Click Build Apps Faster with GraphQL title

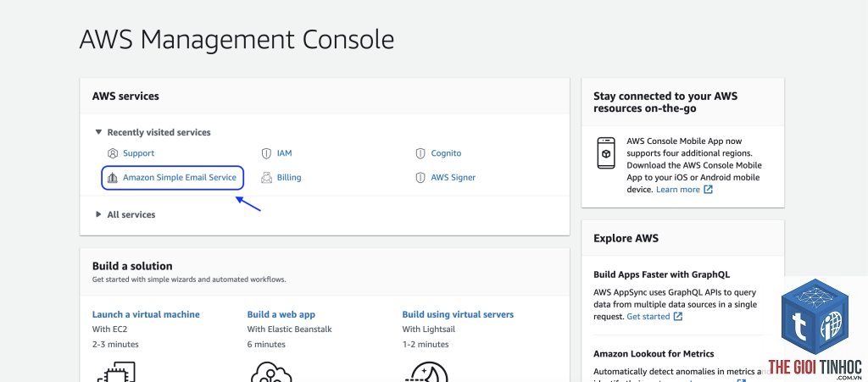pos(661,274)
